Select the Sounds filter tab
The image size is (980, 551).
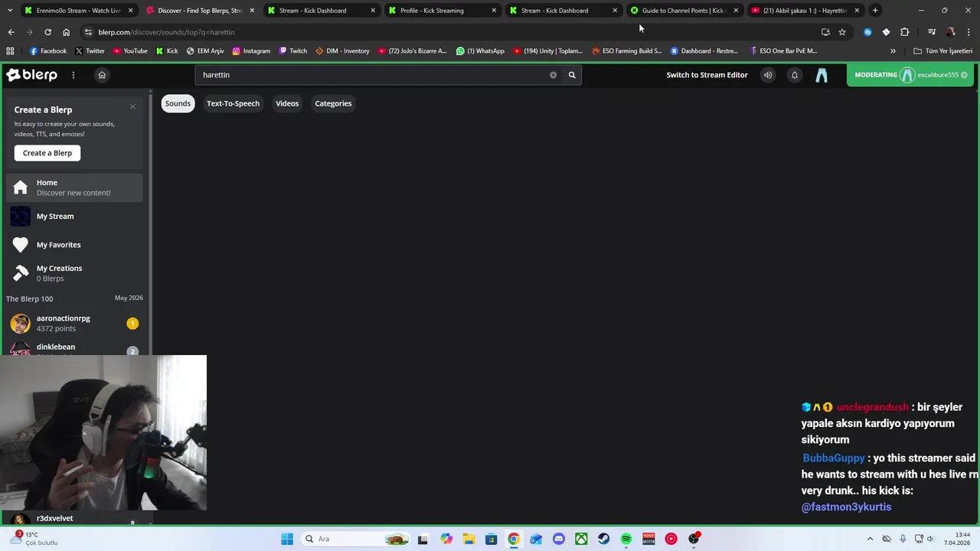pos(178,103)
